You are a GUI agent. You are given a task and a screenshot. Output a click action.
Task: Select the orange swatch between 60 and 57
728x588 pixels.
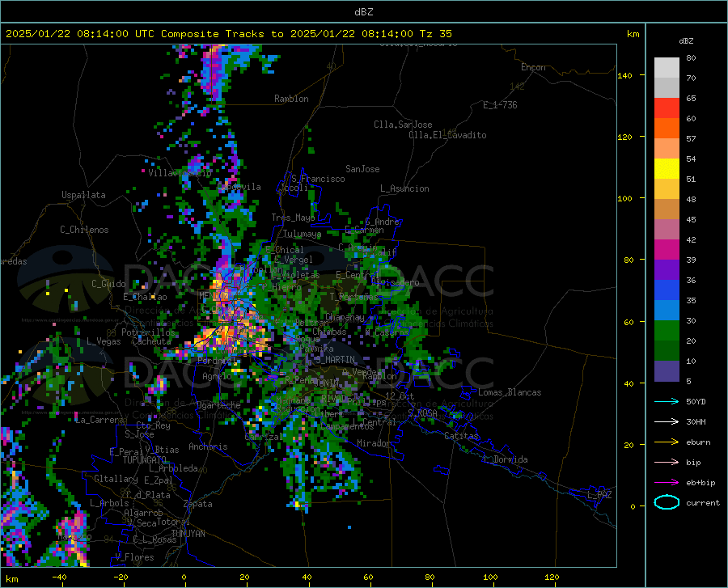click(667, 129)
